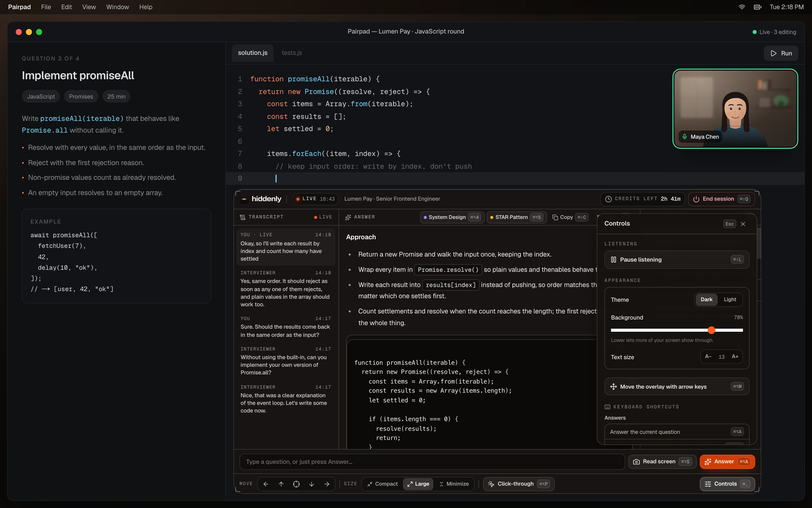The width and height of the screenshot is (812, 508).
Task: Open the File menu
Action: point(46,7)
